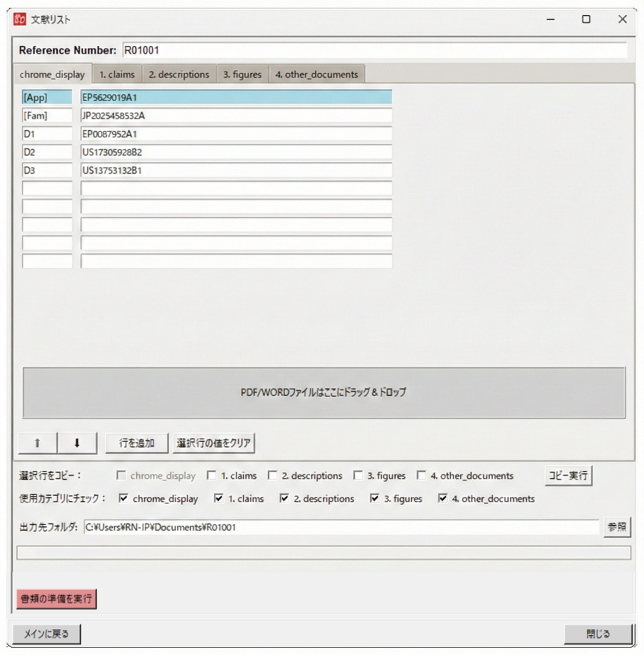Open the 2. descriptions tab

pyautogui.click(x=179, y=74)
